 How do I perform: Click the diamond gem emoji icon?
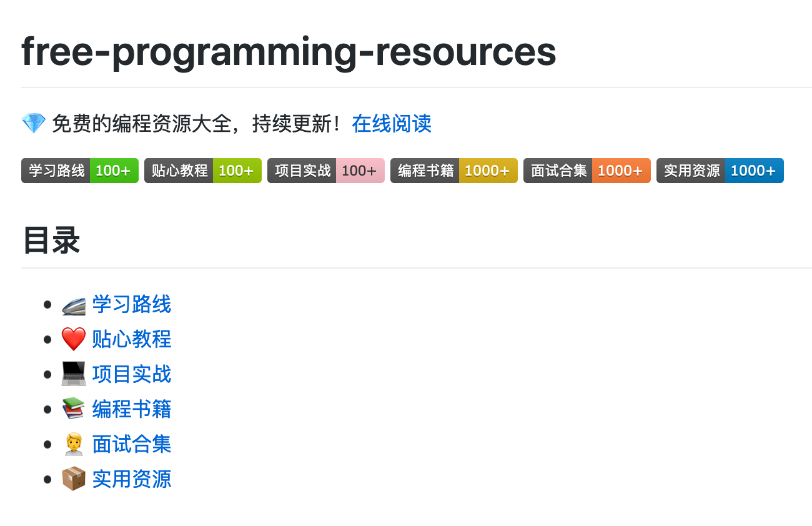click(33, 124)
